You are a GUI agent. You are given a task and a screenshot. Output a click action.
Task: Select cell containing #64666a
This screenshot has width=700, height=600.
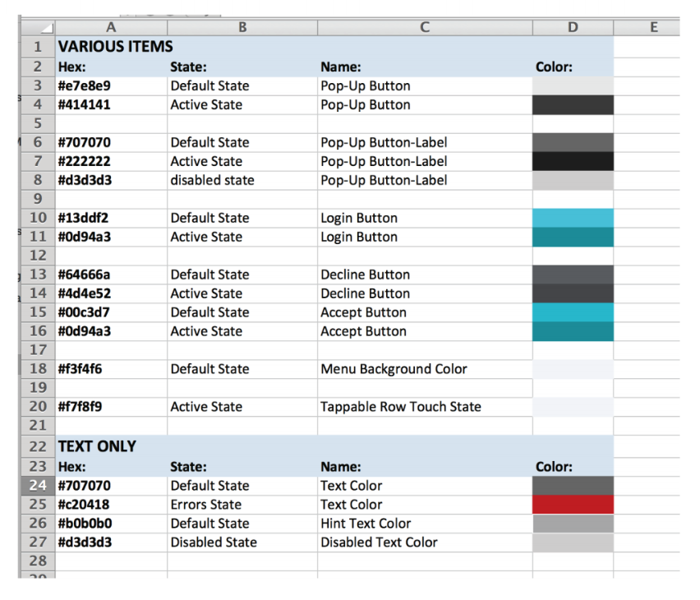(111, 275)
